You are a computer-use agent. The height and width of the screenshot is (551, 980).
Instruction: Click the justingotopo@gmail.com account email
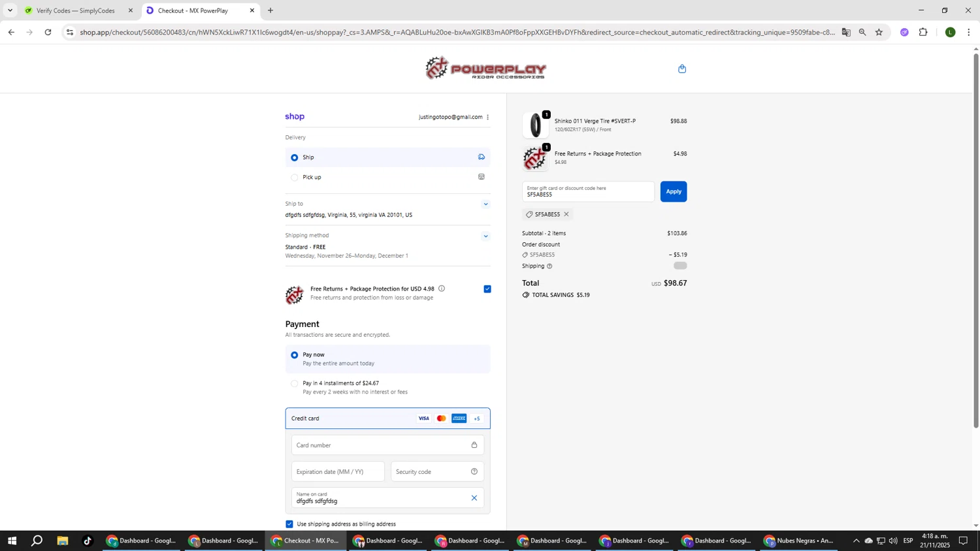(x=451, y=118)
